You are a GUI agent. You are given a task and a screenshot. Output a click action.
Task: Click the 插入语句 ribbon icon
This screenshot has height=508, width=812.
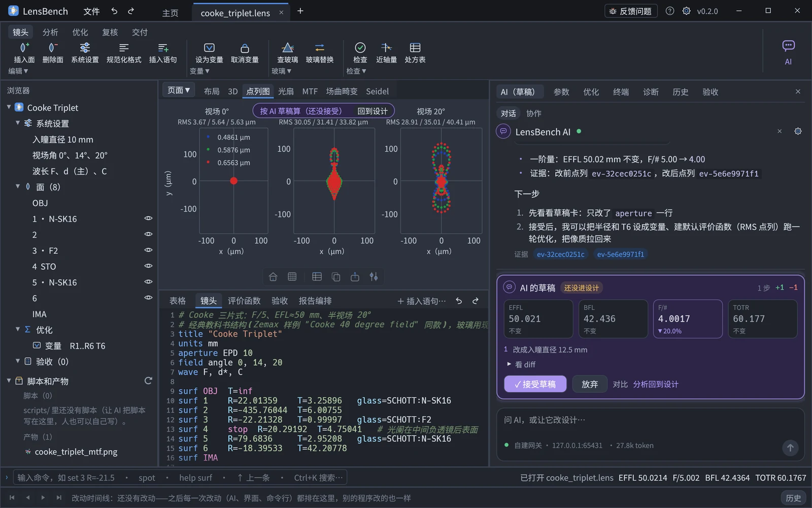click(x=163, y=48)
